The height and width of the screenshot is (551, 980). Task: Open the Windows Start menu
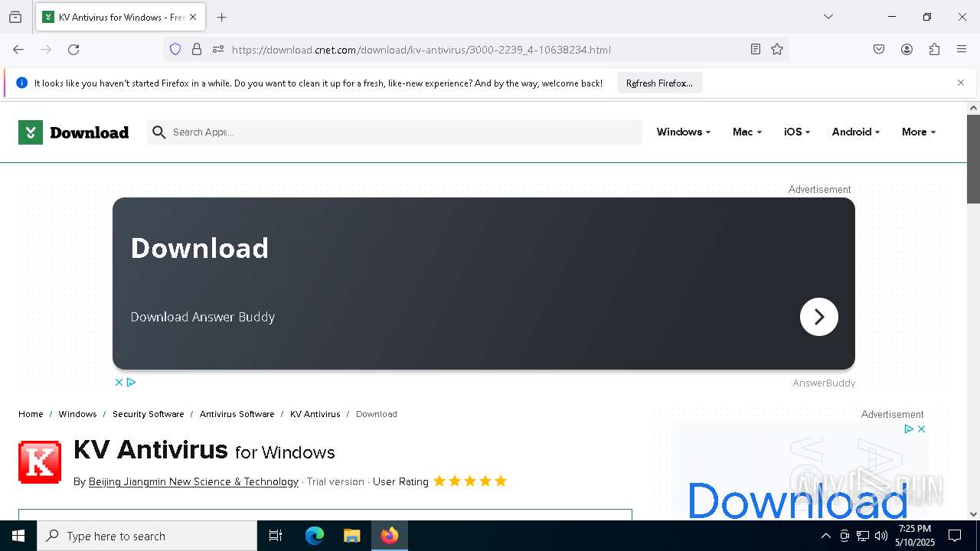click(18, 536)
